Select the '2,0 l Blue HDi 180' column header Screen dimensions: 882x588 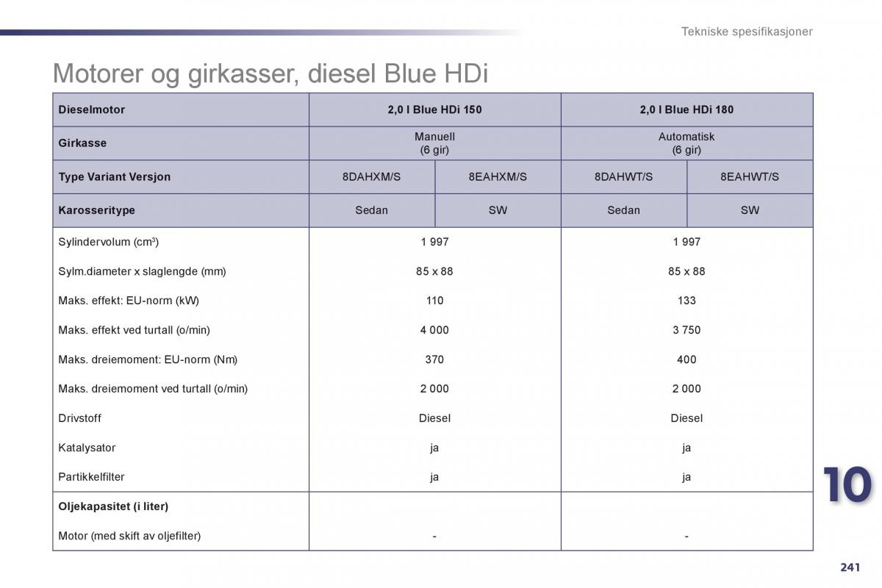pos(686,110)
